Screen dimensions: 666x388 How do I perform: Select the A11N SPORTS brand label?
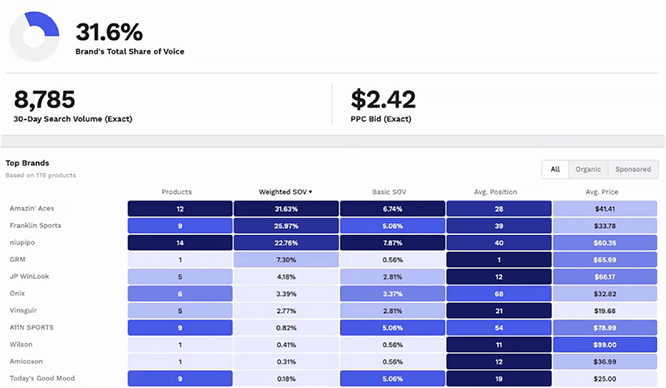tap(31, 327)
